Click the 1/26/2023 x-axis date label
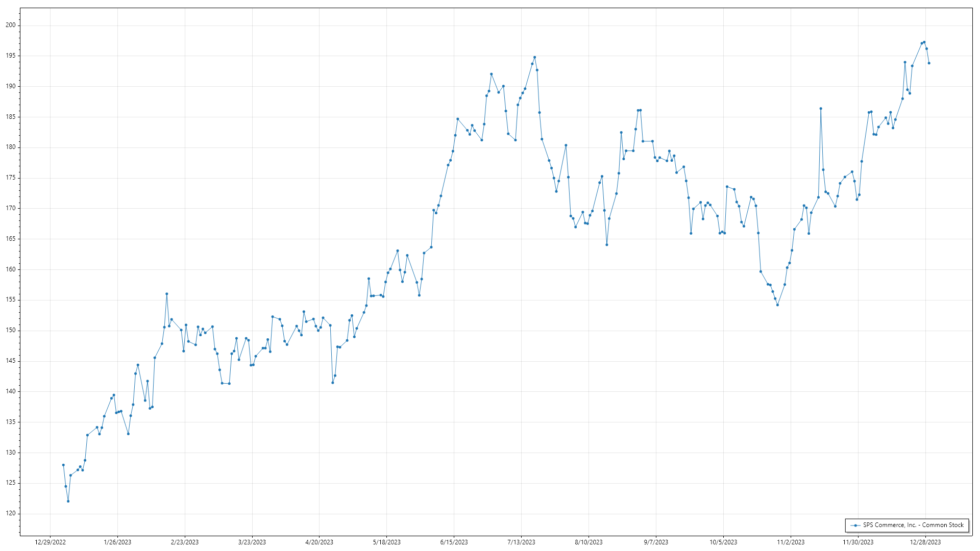 coord(117,542)
